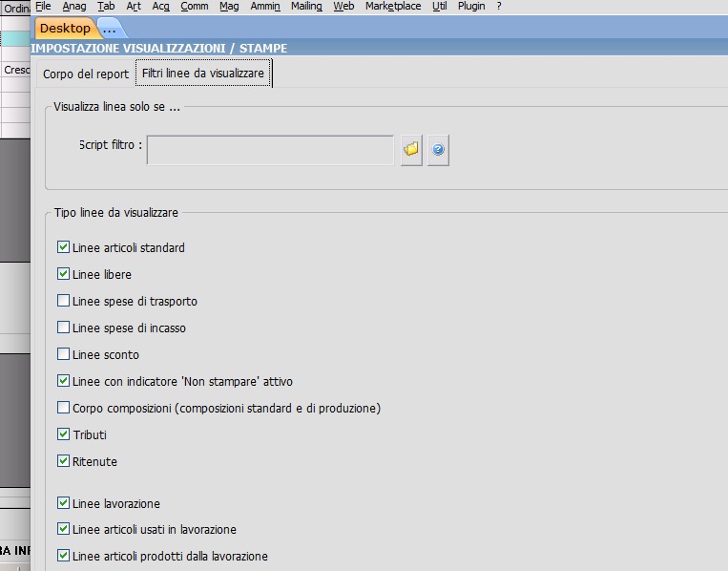Open the Marketplace menu

pyautogui.click(x=393, y=6)
